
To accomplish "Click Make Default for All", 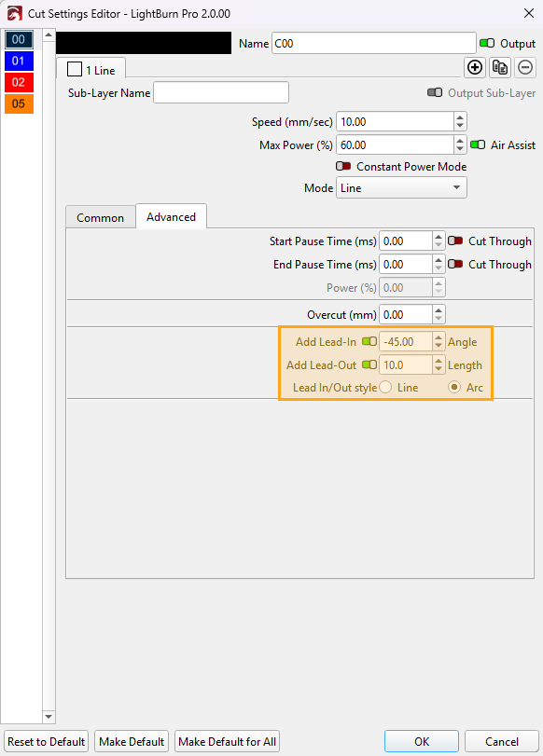I will pos(228,741).
